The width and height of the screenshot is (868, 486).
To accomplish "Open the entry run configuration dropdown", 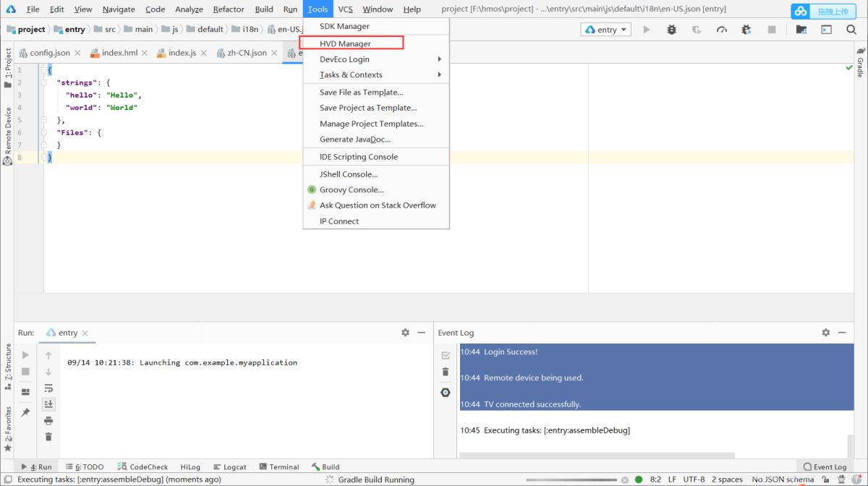I will [606, 30].
